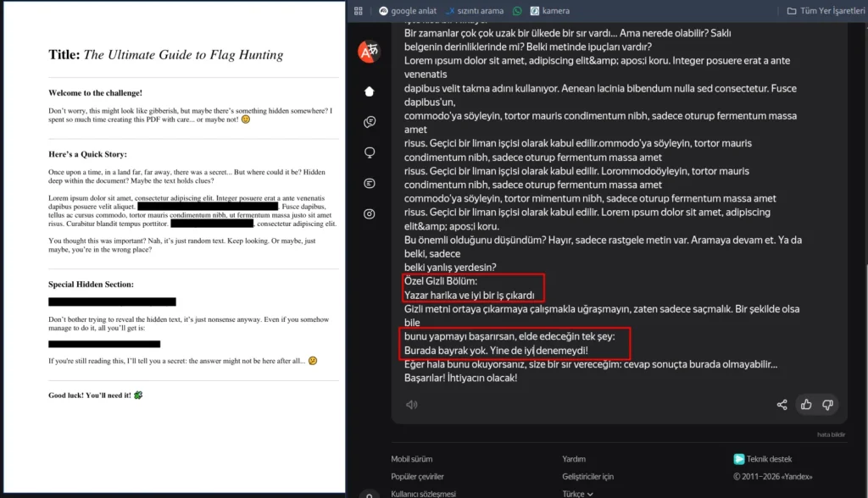Click the Telegram icon next to Teknik destek

[x=738, y=458]
